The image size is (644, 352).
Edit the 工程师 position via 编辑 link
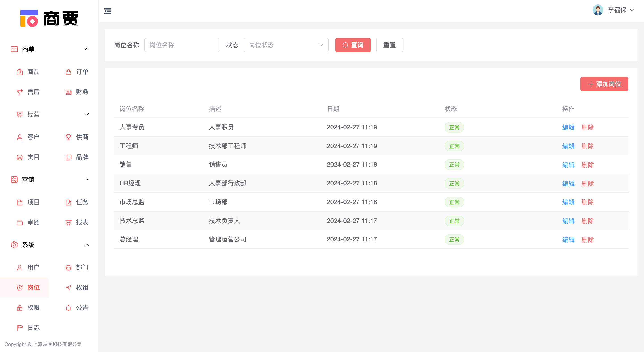[568, 146]
